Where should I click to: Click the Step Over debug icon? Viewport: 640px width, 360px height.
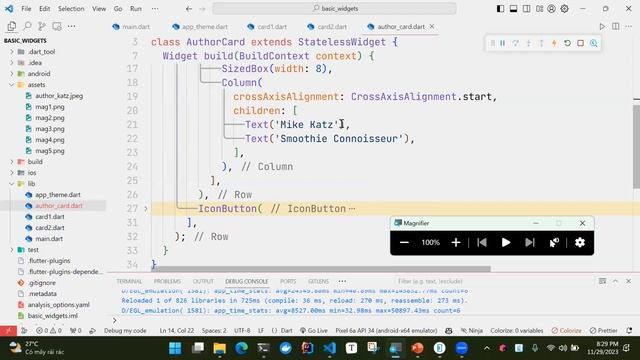(x=516, y=43)
